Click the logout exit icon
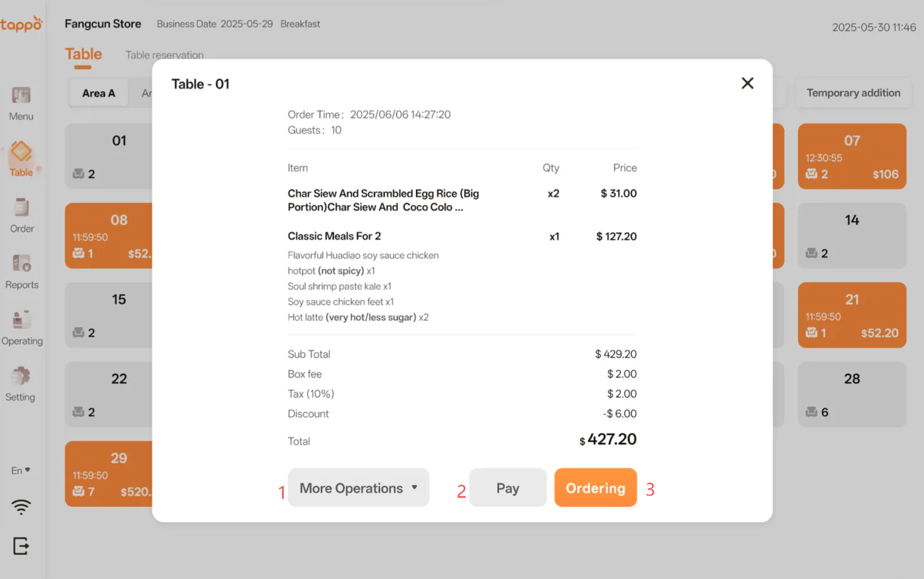The width and height of the screenshot is (924, 579). pyautogui.click(x=21, y=546)
